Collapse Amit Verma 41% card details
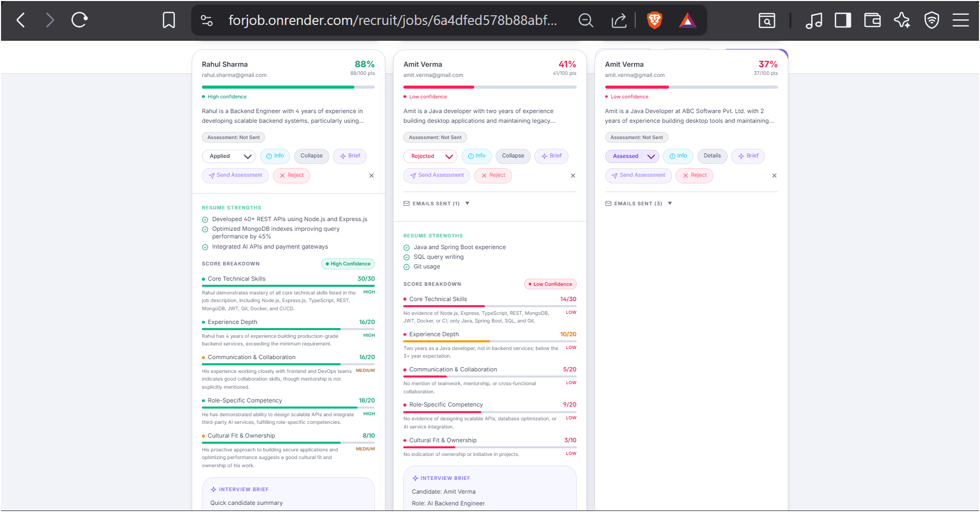The image size is (980, 512). [x=513, y=156]
